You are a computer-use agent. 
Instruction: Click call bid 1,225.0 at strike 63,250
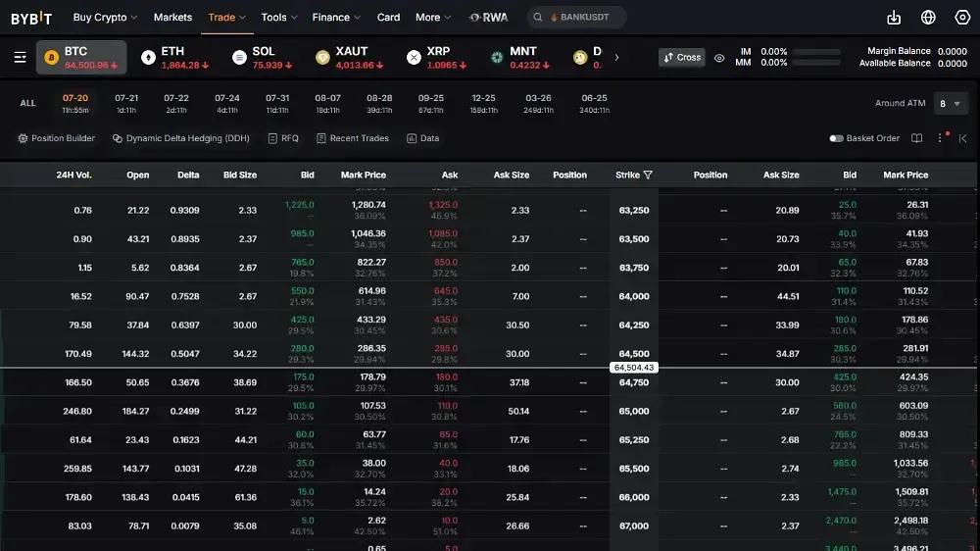tap(299, 205)
